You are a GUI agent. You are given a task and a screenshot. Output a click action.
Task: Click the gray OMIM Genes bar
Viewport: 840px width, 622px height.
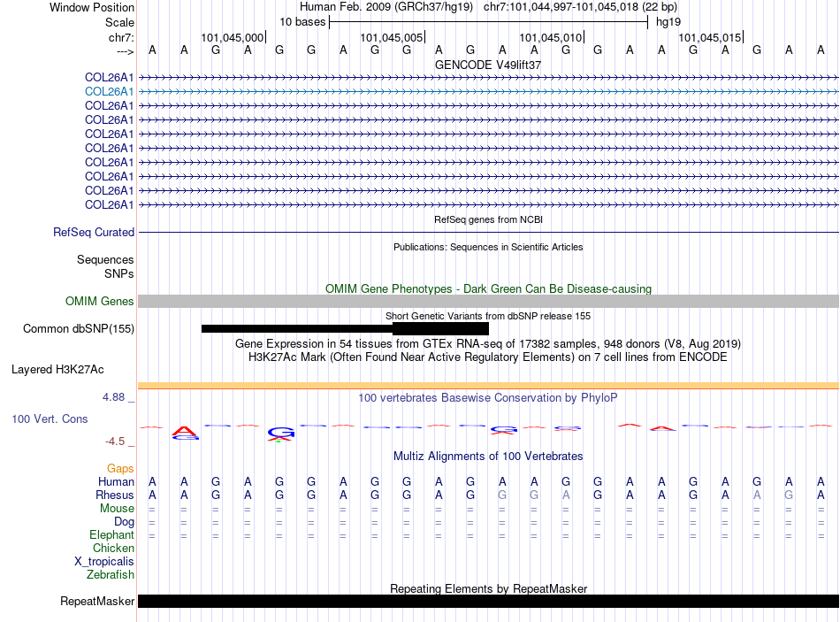[488, 302]
